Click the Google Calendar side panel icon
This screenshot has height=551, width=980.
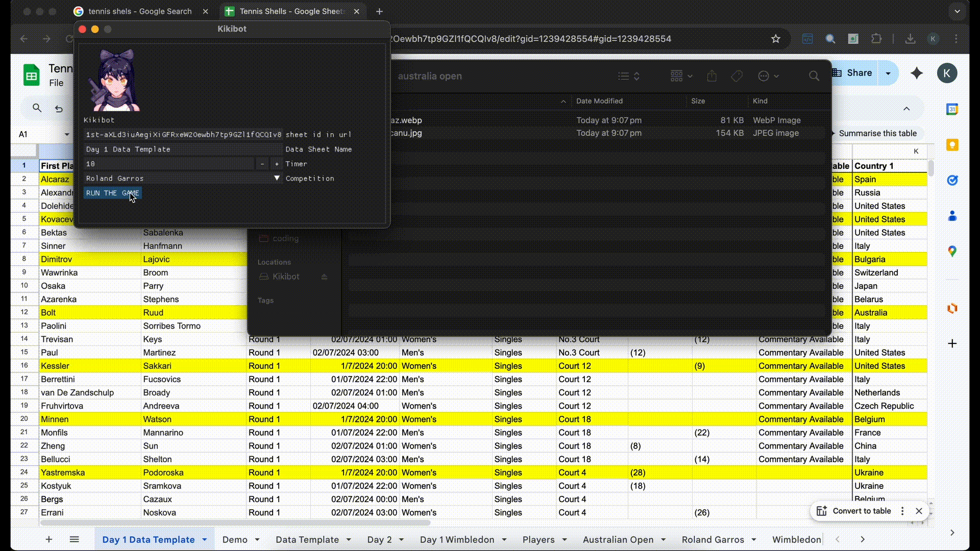(952, 109)
